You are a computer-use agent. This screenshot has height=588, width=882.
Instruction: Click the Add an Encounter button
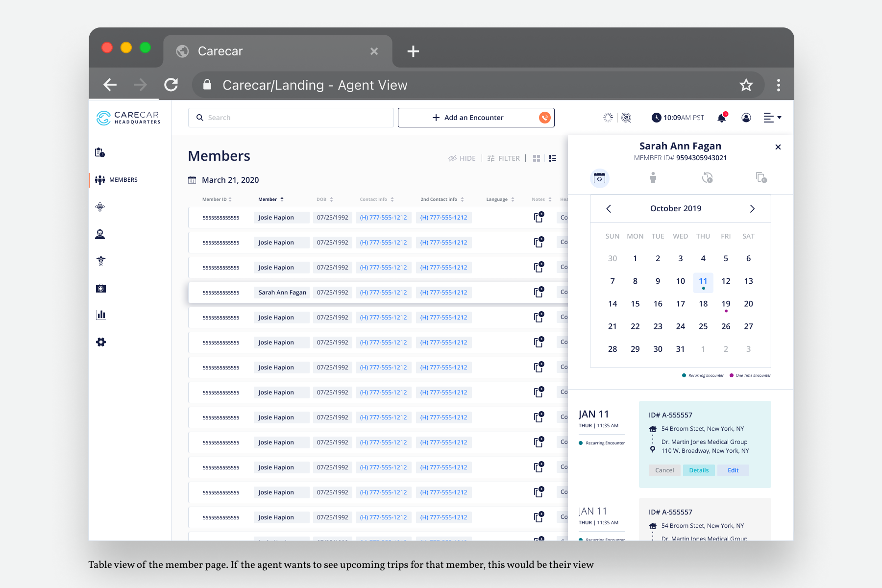(x=468, y=118)
